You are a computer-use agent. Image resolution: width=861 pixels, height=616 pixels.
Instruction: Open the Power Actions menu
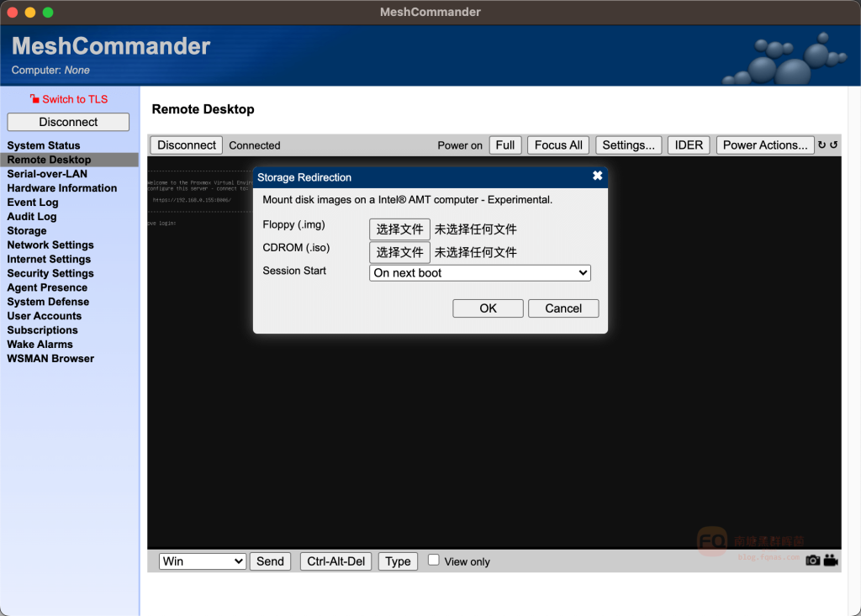tap(765, 145)
